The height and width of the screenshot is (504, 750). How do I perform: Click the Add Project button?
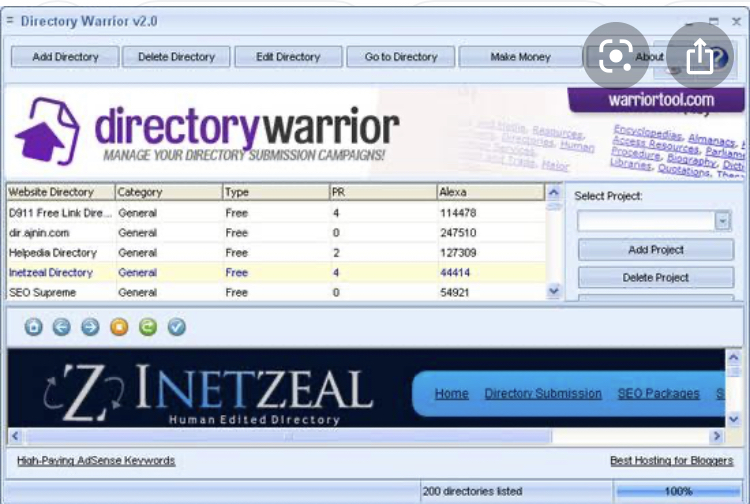tap(656, 250)
